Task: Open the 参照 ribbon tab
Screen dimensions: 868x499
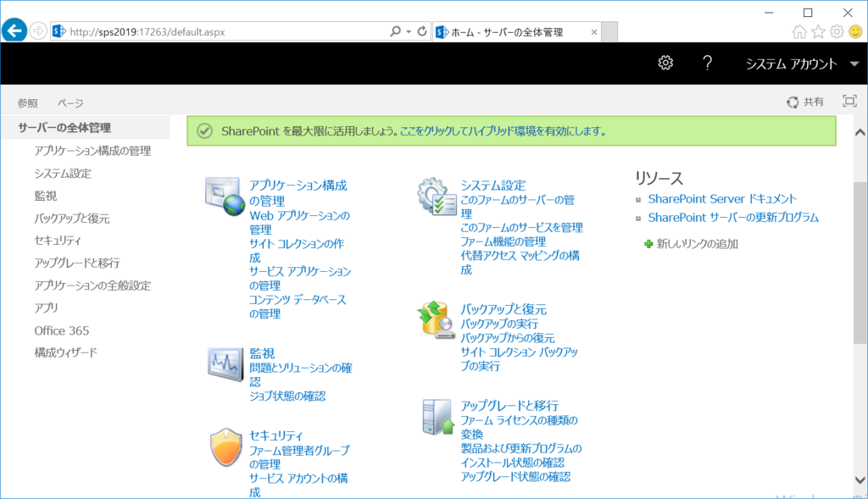Action: click(x=27, y=103)
